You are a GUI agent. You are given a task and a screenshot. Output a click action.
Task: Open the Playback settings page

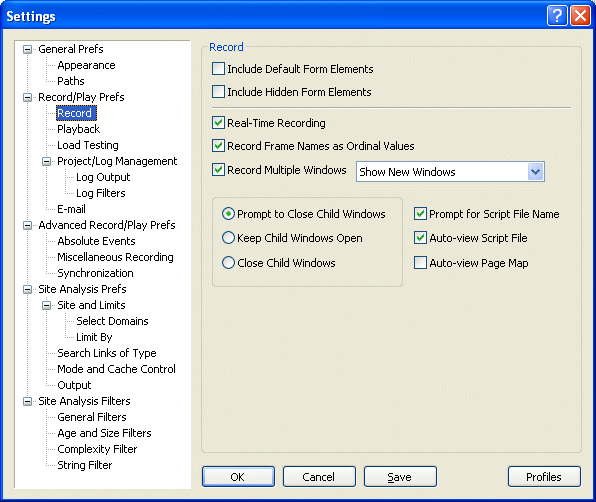point(79,129)
